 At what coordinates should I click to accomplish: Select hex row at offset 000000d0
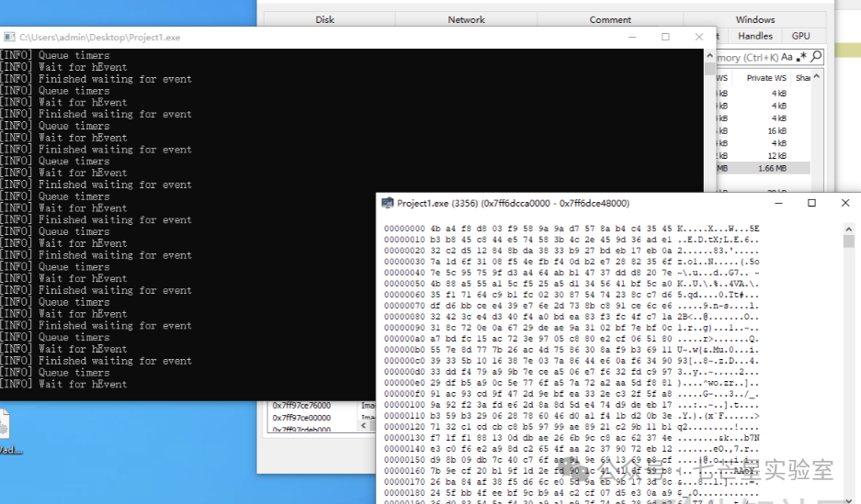point(571,372)
